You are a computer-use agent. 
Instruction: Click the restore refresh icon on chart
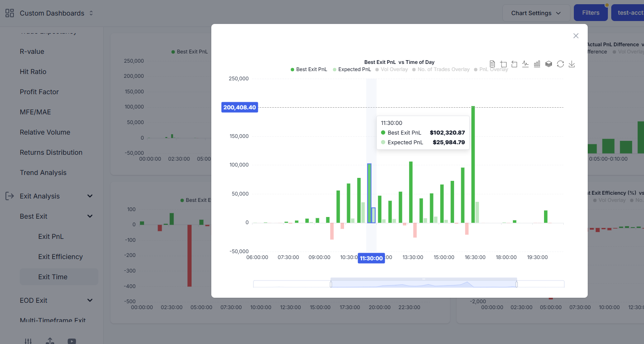pyautogui.click(x=560, y=64)
